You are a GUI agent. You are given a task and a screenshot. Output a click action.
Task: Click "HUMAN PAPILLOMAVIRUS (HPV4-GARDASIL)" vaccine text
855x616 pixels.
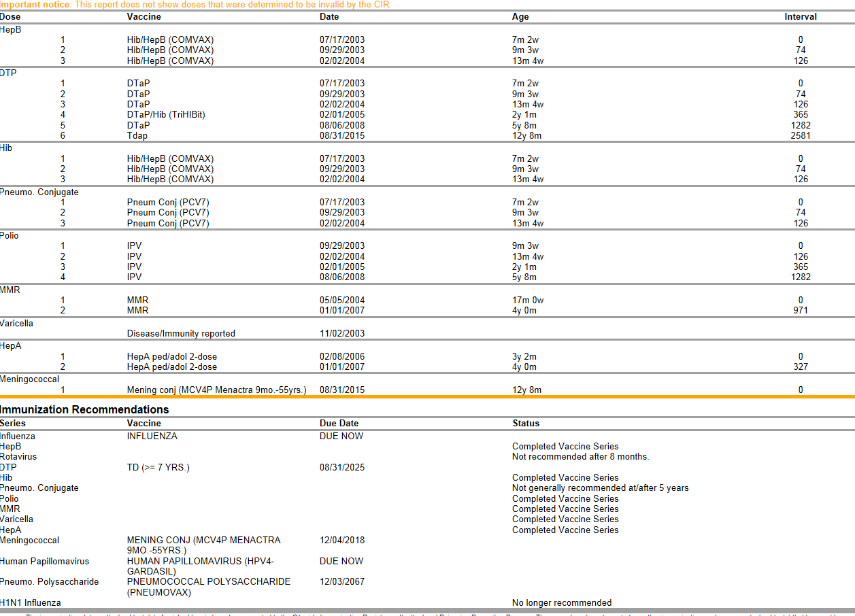pos(201,566)
